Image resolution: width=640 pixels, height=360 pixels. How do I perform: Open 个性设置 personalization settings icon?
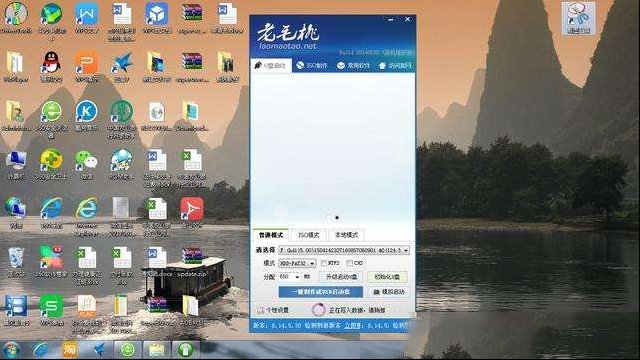(x=260, y=310)
